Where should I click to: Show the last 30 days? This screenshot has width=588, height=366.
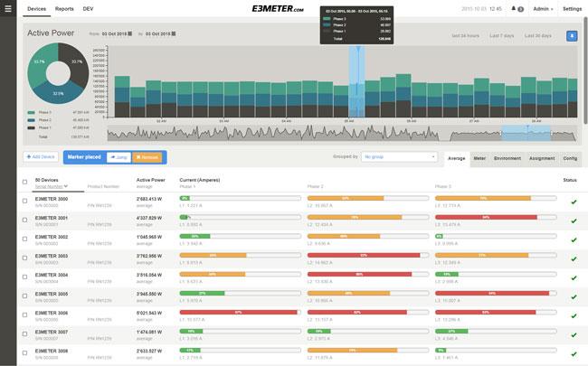pos(537,35)
